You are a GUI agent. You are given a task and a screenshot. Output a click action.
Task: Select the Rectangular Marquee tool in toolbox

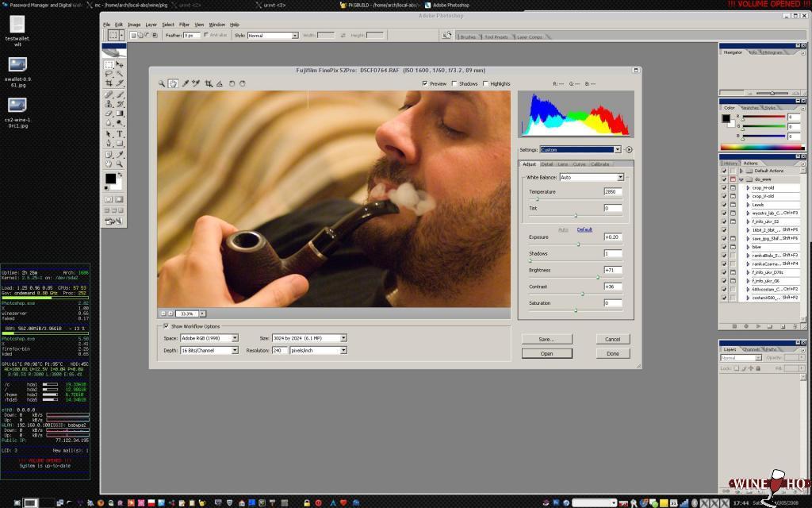109,65
